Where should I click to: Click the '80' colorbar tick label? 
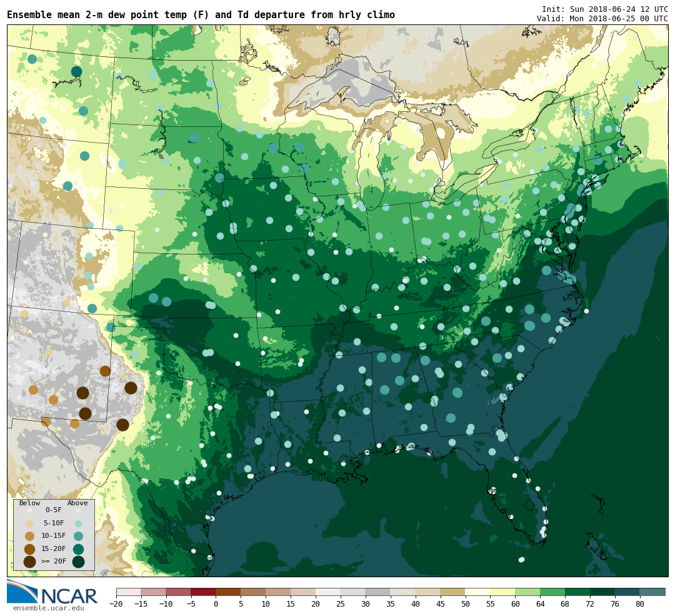tap(640, 604)
